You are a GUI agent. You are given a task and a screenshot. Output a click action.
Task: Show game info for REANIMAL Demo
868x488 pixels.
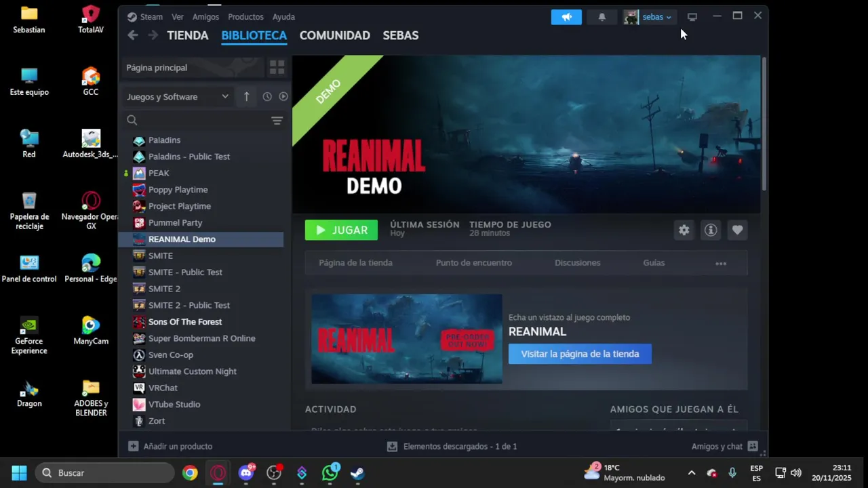[711, 230]
